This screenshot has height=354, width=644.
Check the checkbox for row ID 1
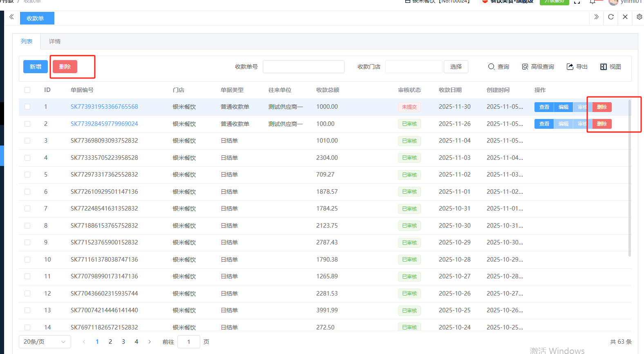[27, 107]
